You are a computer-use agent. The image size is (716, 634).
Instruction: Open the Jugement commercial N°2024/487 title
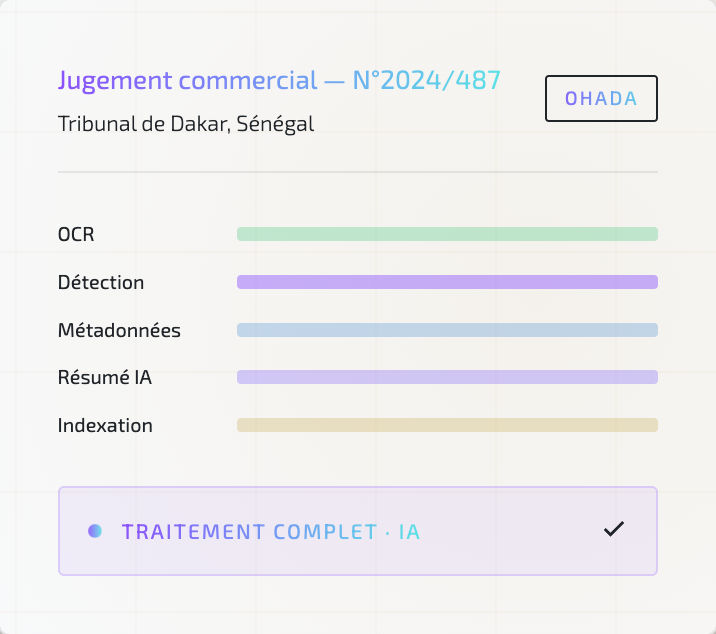point(279,80)
